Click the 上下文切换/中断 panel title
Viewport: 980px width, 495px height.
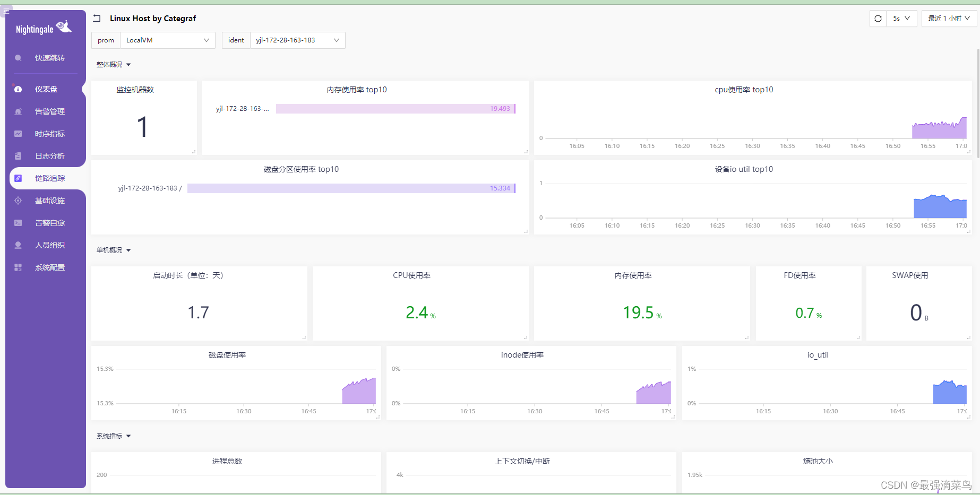522,461
